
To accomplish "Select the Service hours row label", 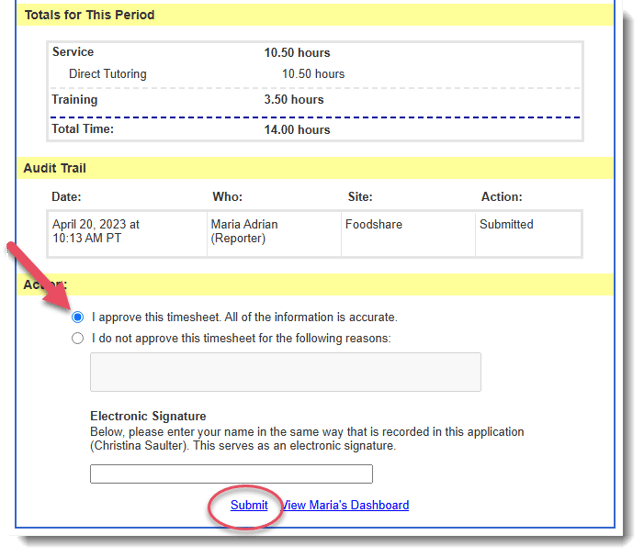I will pos(73,52).
